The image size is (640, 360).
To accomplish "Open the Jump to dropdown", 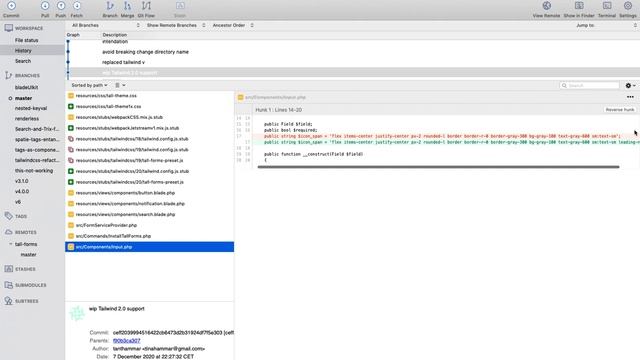I will click(x=606, y=25).
